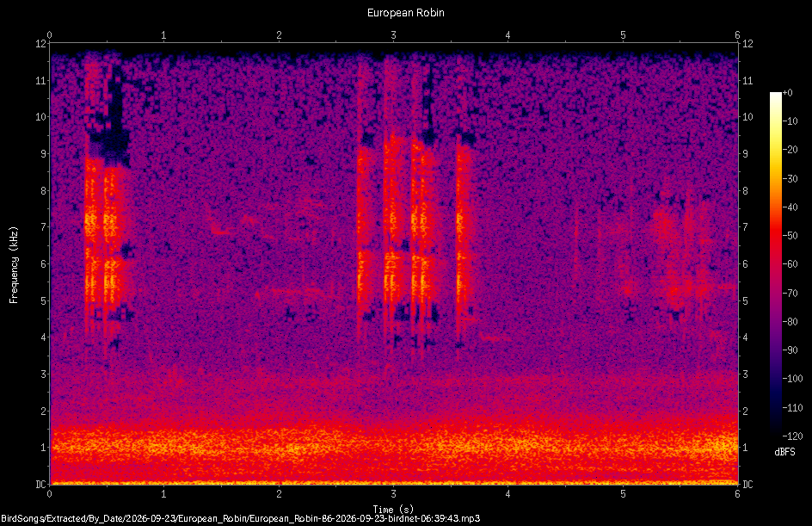This screenshot has width=812, height=526.
Task: Click the "1" tick on the top time axis
Action: (x=163, y=35)
